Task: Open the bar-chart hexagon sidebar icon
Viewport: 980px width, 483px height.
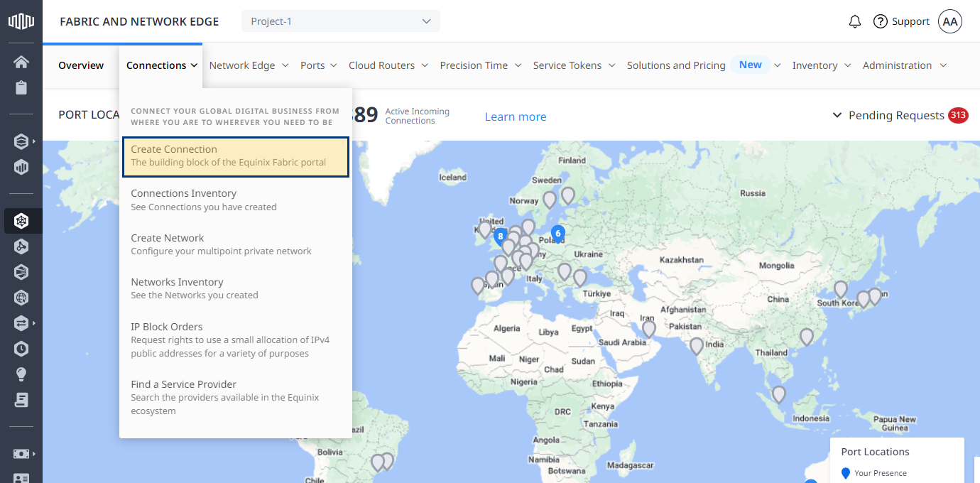Action: (x=21, y=167)
